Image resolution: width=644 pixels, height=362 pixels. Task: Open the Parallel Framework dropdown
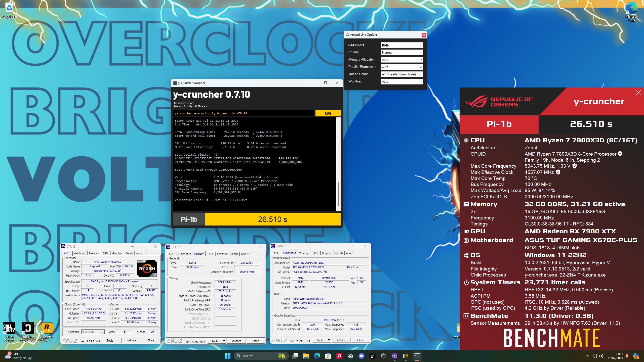pyautogui.click(x=402, y=67)
